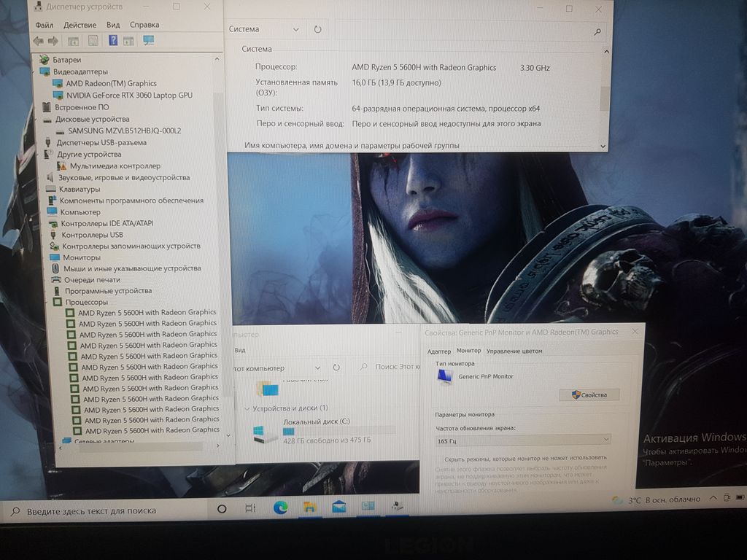Click the Свойства button in monitor properties

589,394
